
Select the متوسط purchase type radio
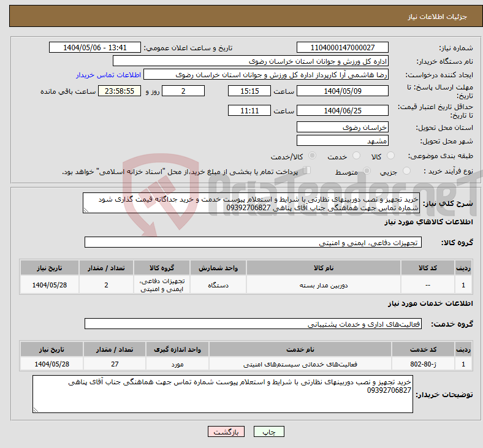click(x=367, y=170)
